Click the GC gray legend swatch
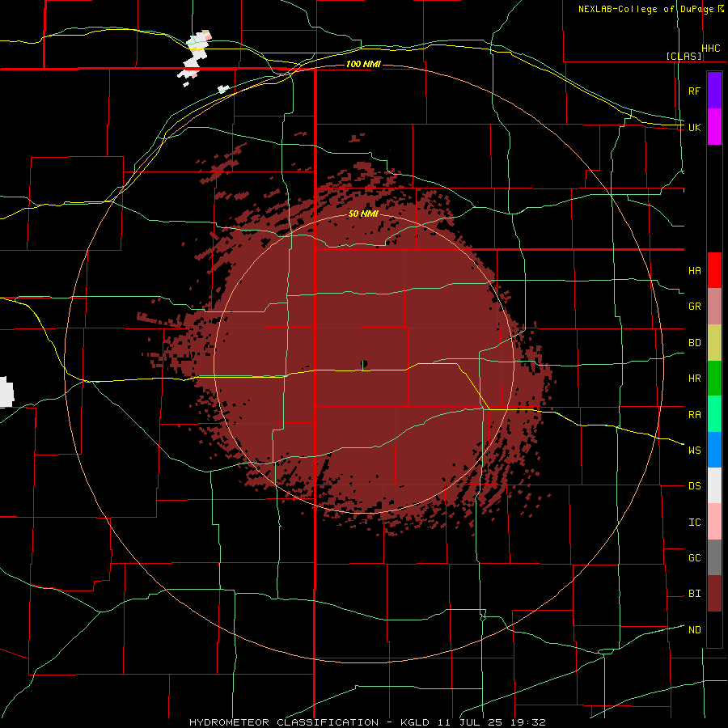 (714, 557)
